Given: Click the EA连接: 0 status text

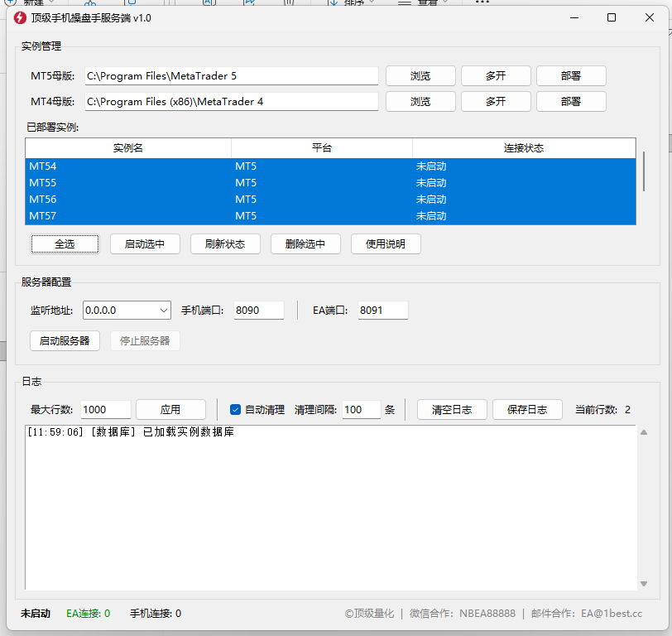Looking at the screenshot, I should point(89,614).
